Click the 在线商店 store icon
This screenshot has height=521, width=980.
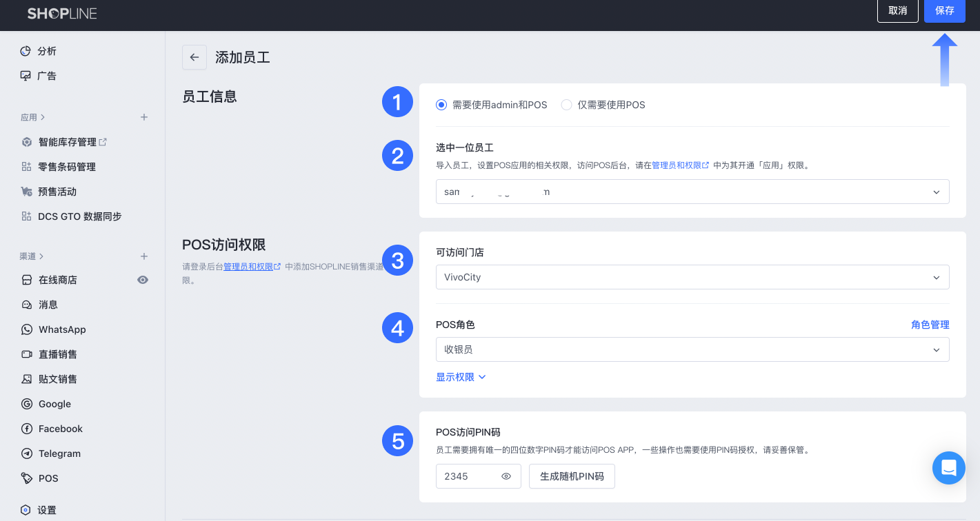27,280
